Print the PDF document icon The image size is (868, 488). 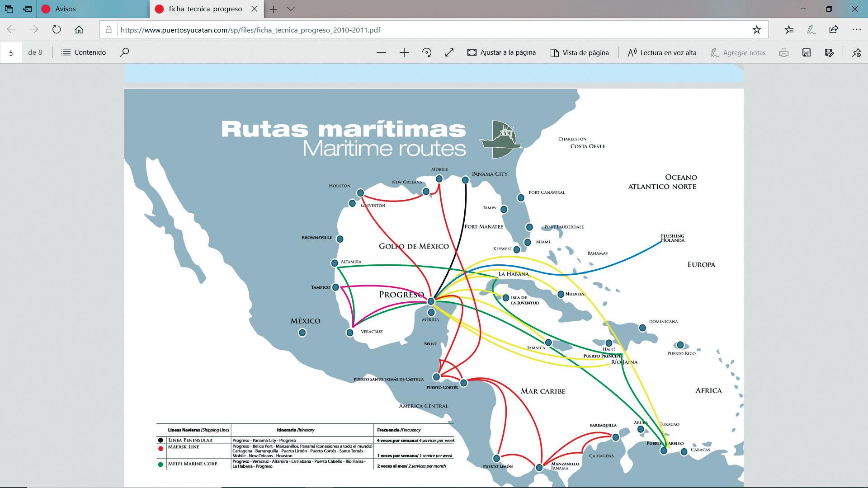[x=783, y=52]
